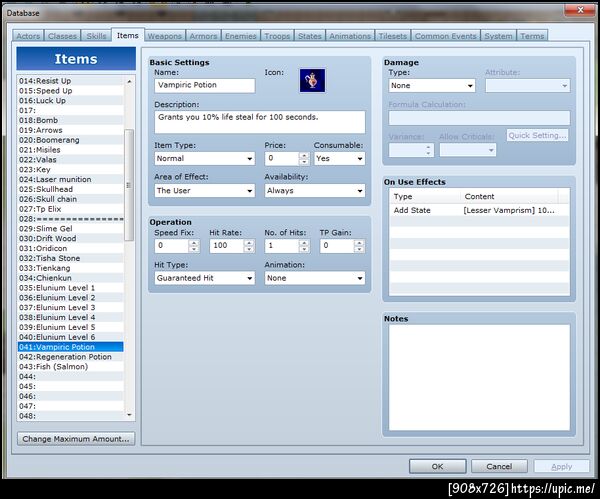Click the Vampiric Potion item icon
This screenshot has height=499, width=600.
click(x=312, y=81)
